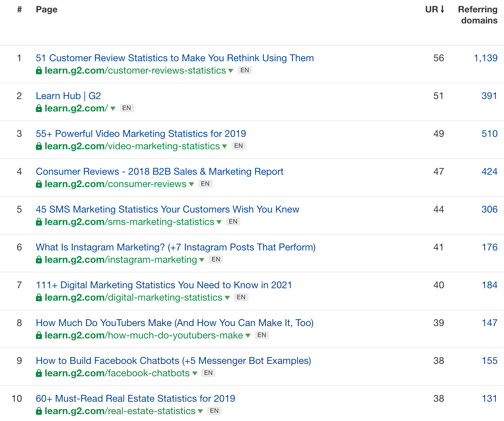Image resolution: width=504 pixels, height=421 pixels.
Task: Open the Learn Hub | G2 page link
Action: pyautogui.click(x=68, y=96)
